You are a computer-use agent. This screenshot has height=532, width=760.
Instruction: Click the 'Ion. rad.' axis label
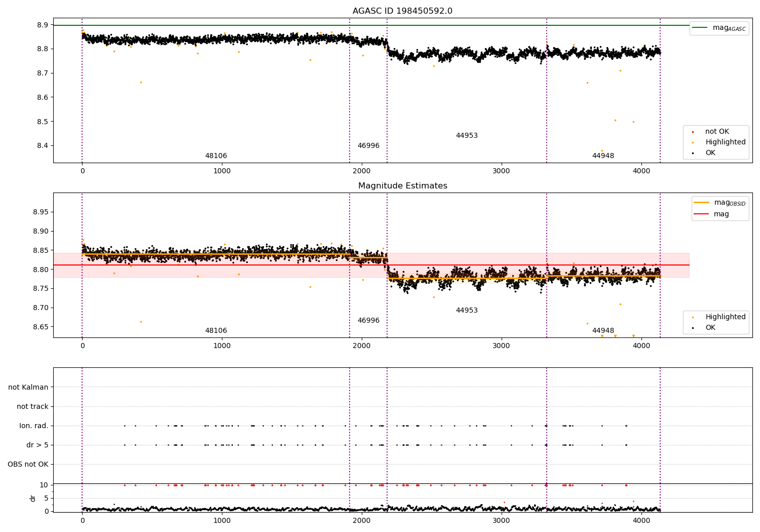point(34,426)
